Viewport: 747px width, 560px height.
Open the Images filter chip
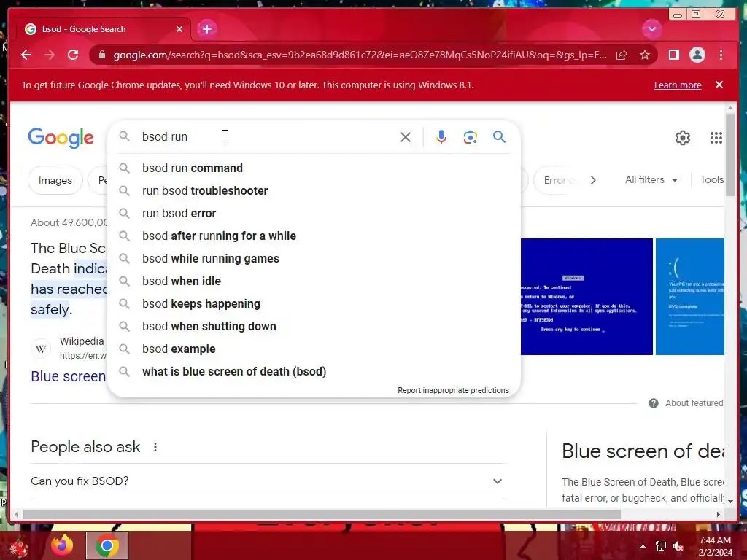pos(55,180)
